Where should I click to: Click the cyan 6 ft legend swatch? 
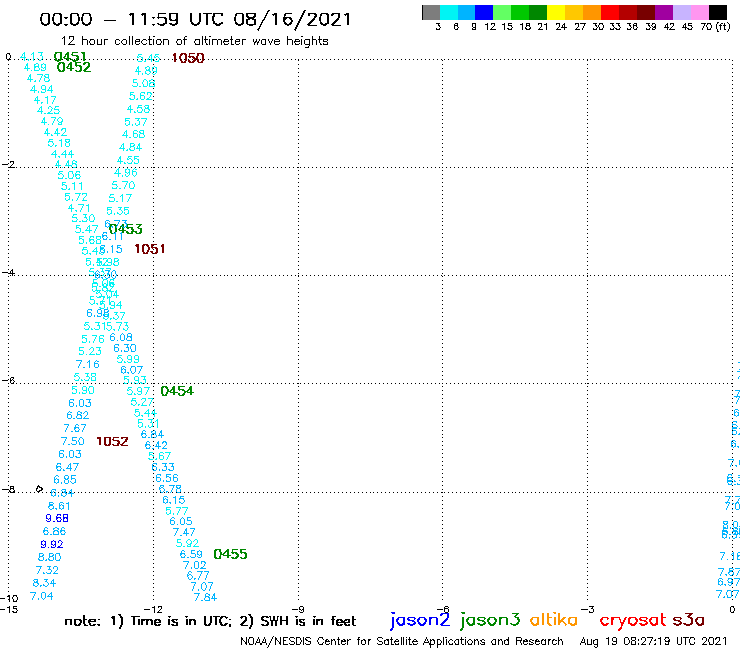coord(449,12)
